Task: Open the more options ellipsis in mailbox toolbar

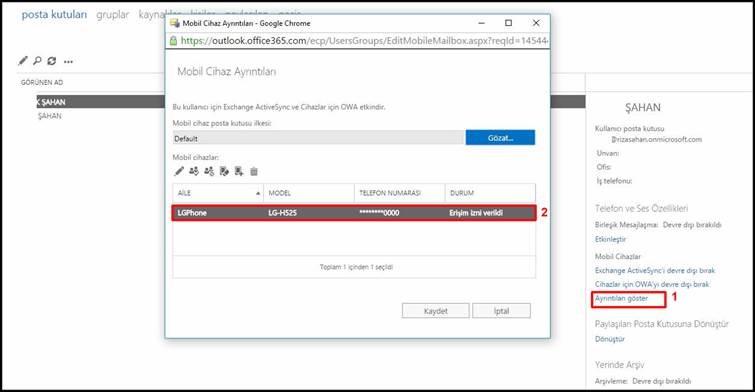Action: click(x=68, y=62)
